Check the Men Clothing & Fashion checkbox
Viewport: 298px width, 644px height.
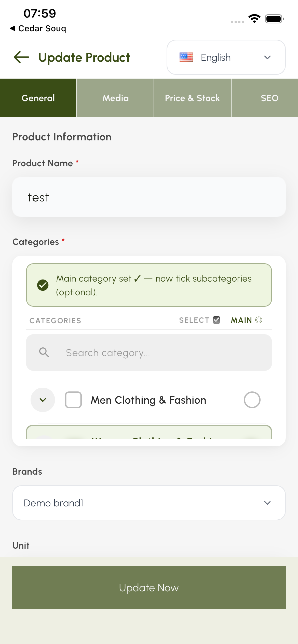tap(73, 400)
